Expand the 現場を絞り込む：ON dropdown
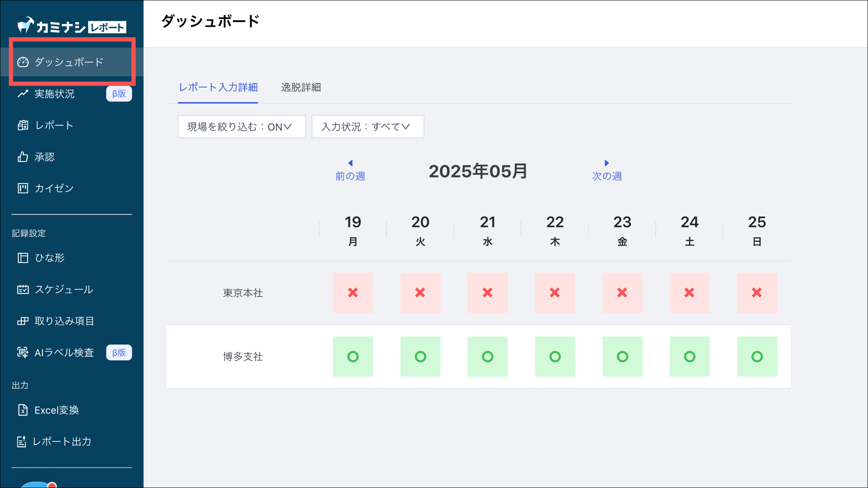 click(242, 127)
